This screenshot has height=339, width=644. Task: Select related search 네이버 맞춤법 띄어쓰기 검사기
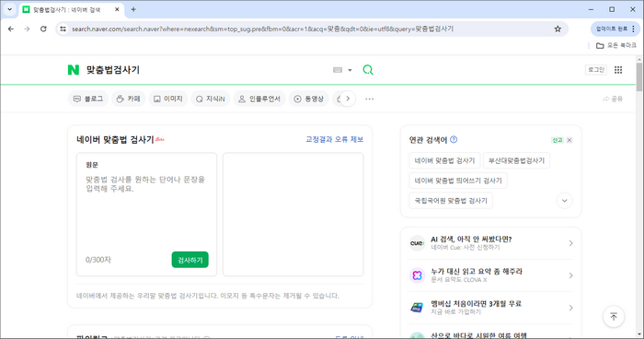(x=458, y=181)
